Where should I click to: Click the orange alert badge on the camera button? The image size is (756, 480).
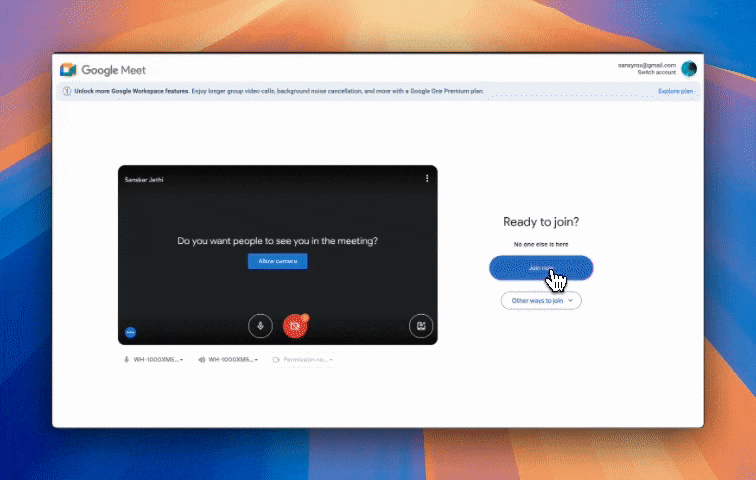point(304,318)
